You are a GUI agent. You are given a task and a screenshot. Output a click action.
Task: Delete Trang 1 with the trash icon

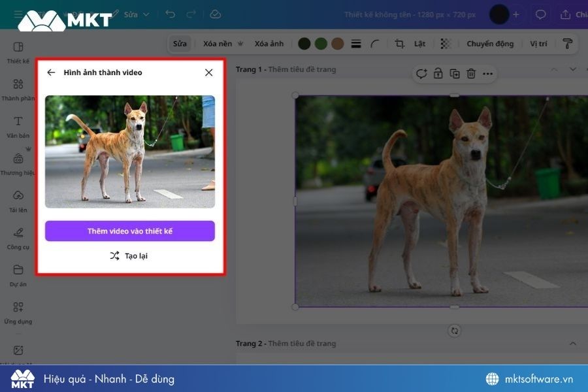click(x=470, y=73)
